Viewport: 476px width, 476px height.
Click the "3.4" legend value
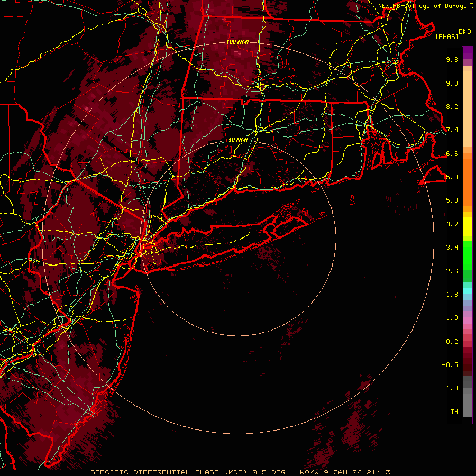[452, 248]
